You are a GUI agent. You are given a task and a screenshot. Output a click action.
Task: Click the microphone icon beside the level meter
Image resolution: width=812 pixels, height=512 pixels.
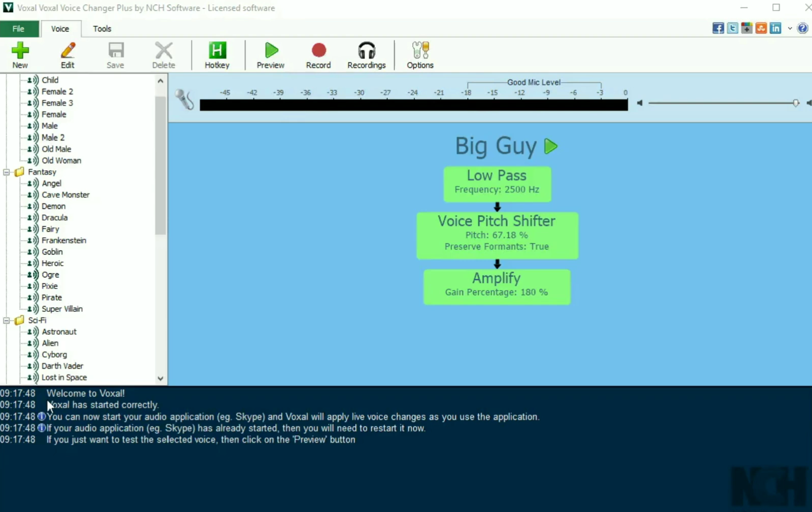pyautogui.click(x=184, y=99)
